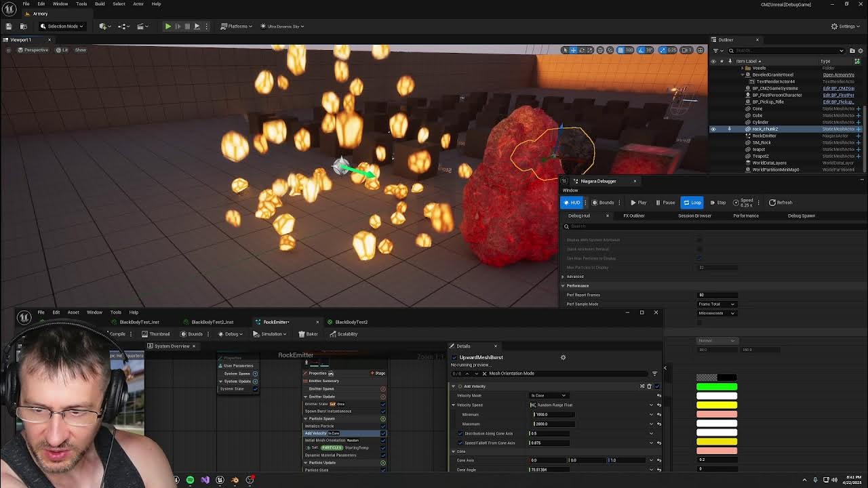This screenshot has height=488, width=868.
Task: Open the UpwardMeshBurst settings gear
Action: 563,357
